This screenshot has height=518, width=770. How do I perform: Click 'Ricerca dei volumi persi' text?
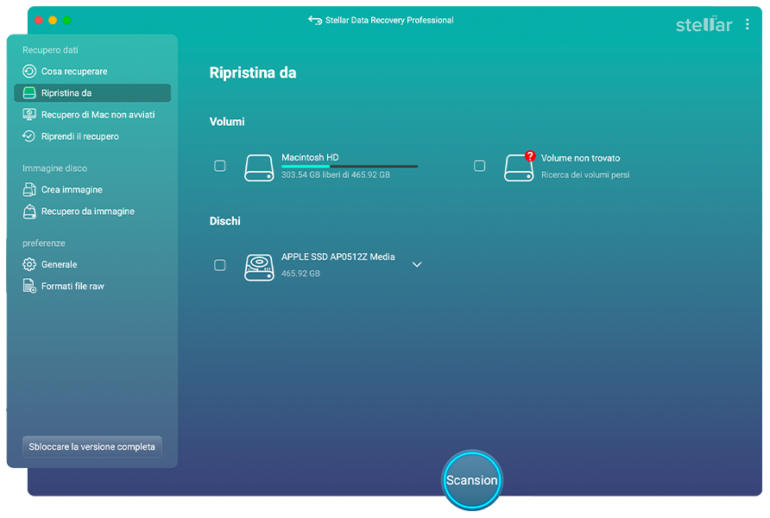pos(585,175)
